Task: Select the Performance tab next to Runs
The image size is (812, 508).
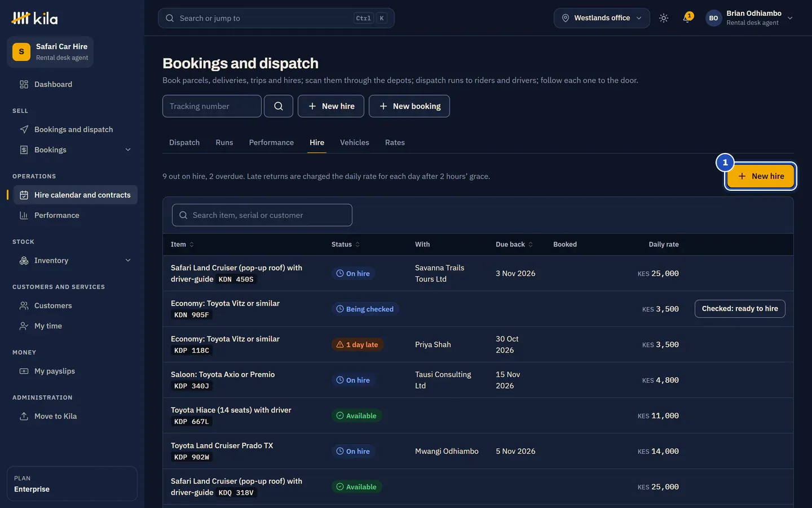Action: click(271, 142)
